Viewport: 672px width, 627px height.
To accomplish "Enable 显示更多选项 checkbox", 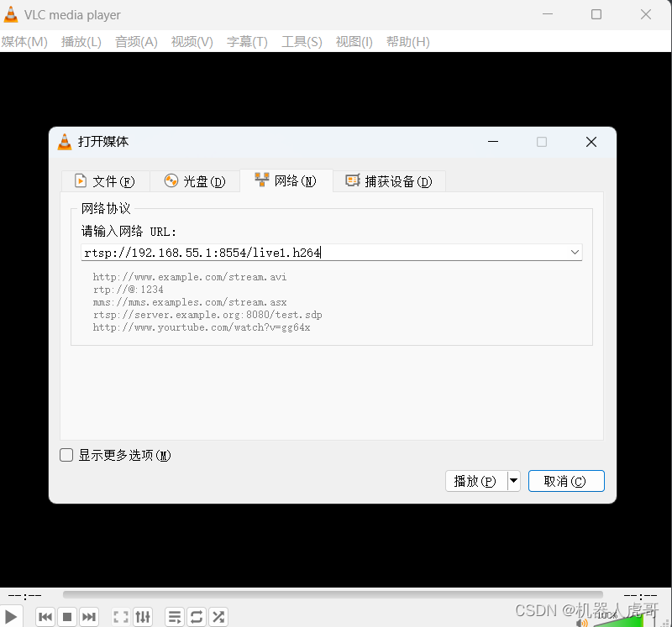I will [66, 455].
